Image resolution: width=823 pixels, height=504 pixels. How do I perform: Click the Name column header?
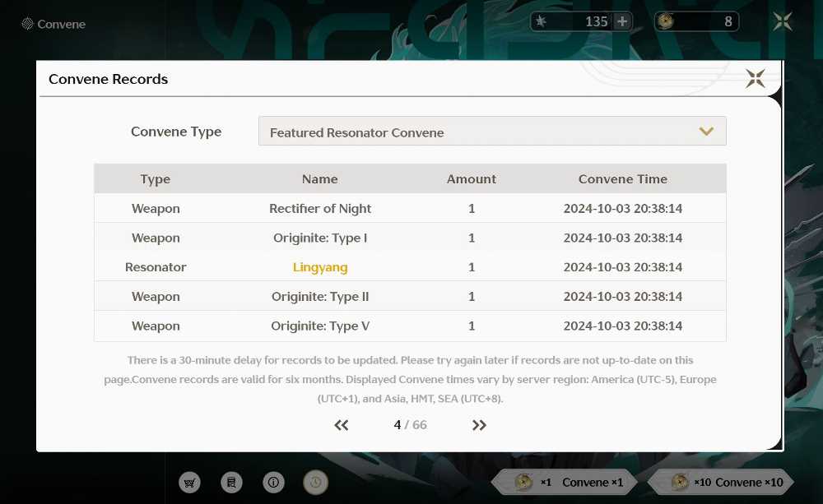319,179
